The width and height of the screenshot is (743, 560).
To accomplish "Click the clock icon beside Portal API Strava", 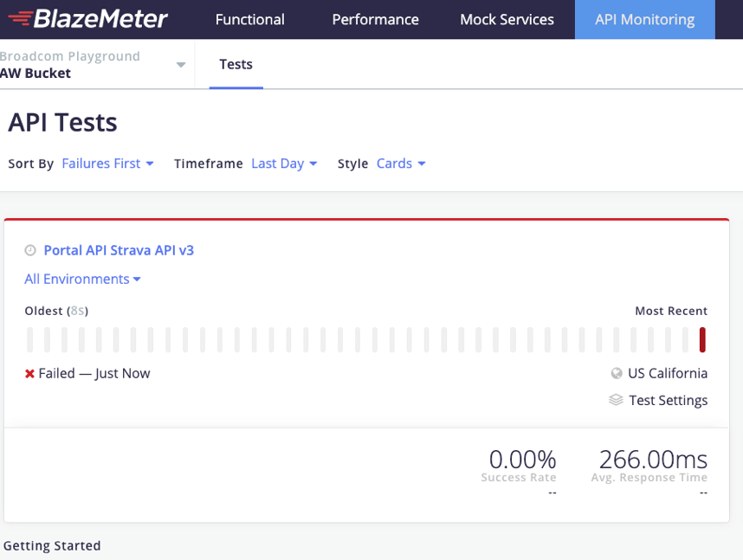I will click(30, 250).
